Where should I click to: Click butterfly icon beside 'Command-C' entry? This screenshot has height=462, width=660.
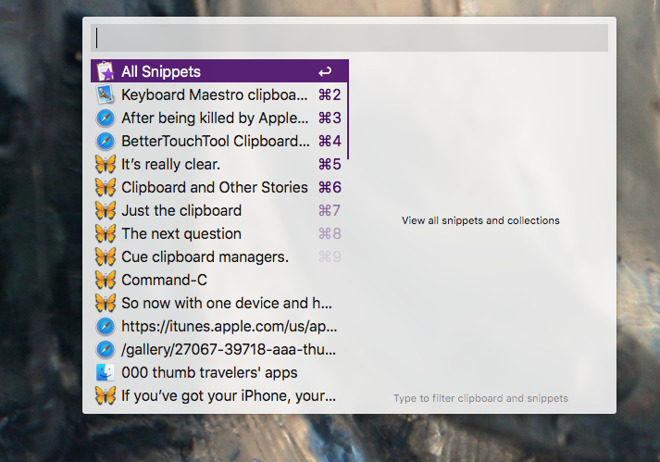105,280
